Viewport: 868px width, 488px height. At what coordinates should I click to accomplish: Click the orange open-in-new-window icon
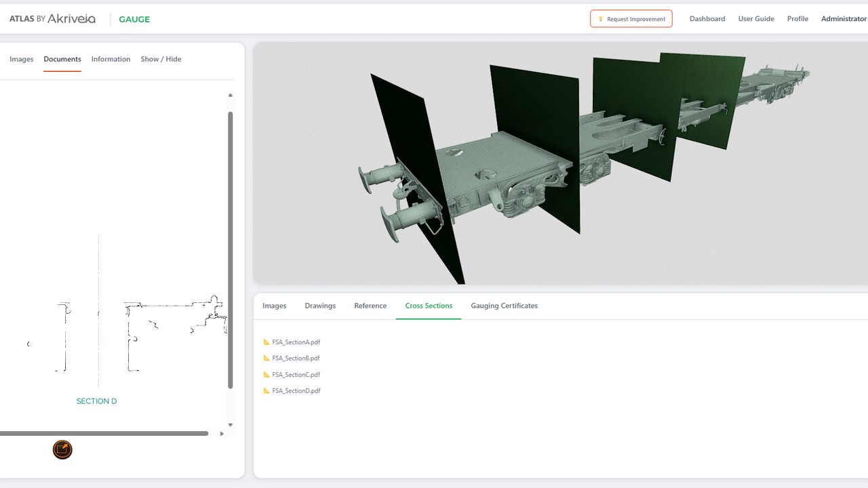[x=62, y=449]
